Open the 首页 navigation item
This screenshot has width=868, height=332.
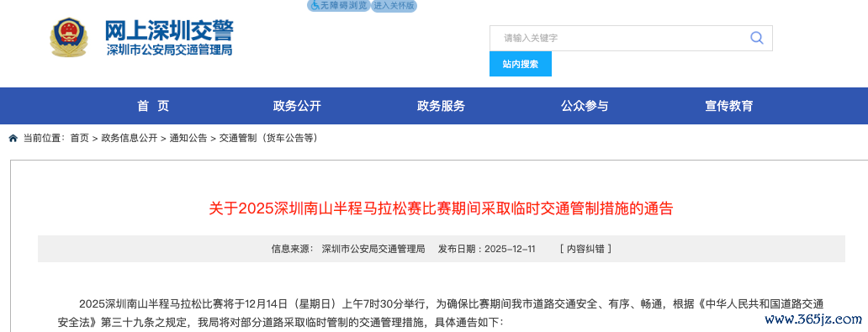153,106
